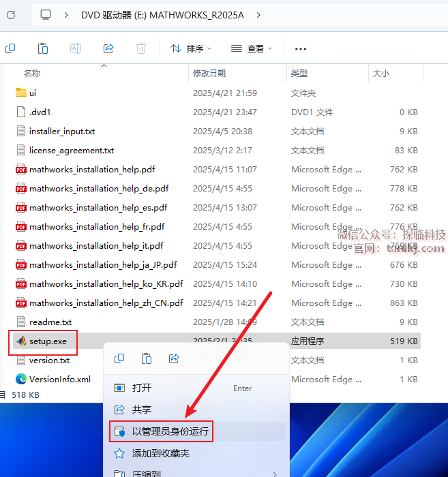This screenshot has width=448, height=477.
Task: Click the toolbar Rename icon
Action: (76, 48)
